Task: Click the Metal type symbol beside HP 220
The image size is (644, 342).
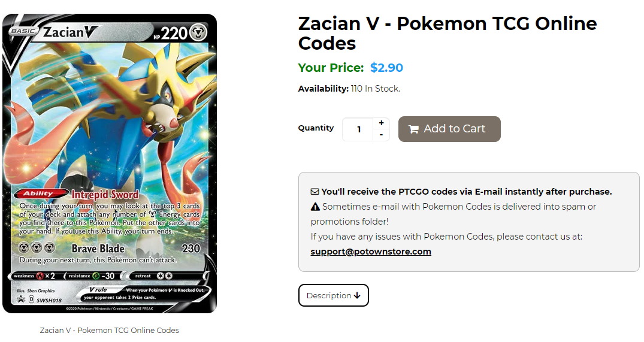Action: (x=200, y=34)
